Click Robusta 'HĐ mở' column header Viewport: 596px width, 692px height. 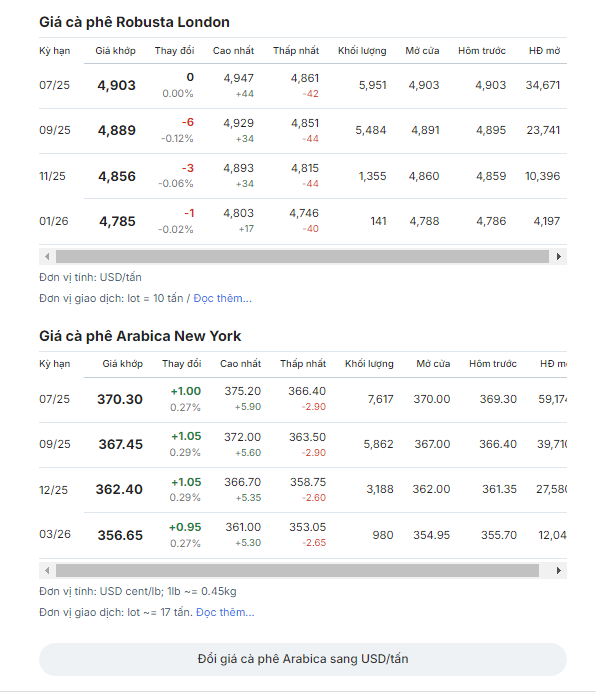coord(544,51)
